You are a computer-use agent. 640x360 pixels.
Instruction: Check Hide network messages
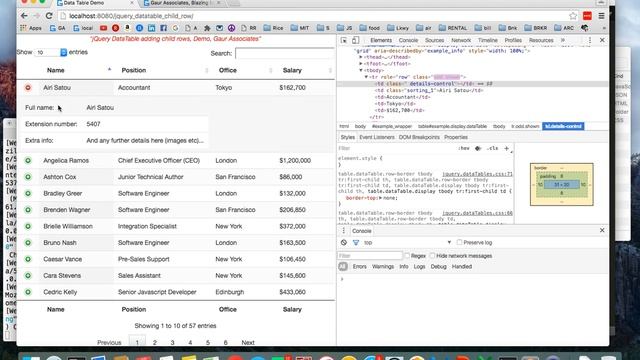pyautogui.click(x=432, y=256)
